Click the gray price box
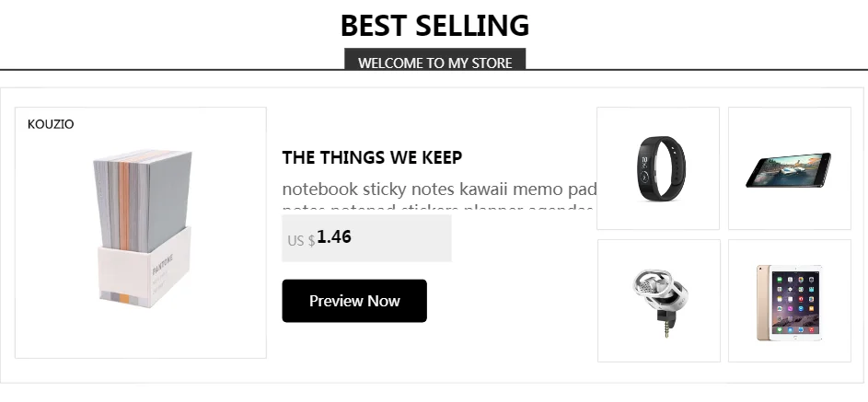The height and width of the screenshot is (402, 868). (366, 238)
